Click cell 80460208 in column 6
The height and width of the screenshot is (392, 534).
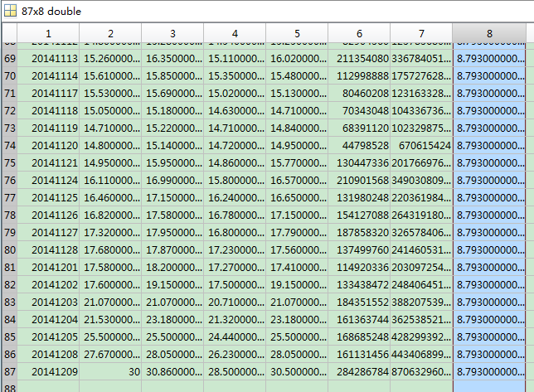tap(359, 94)
